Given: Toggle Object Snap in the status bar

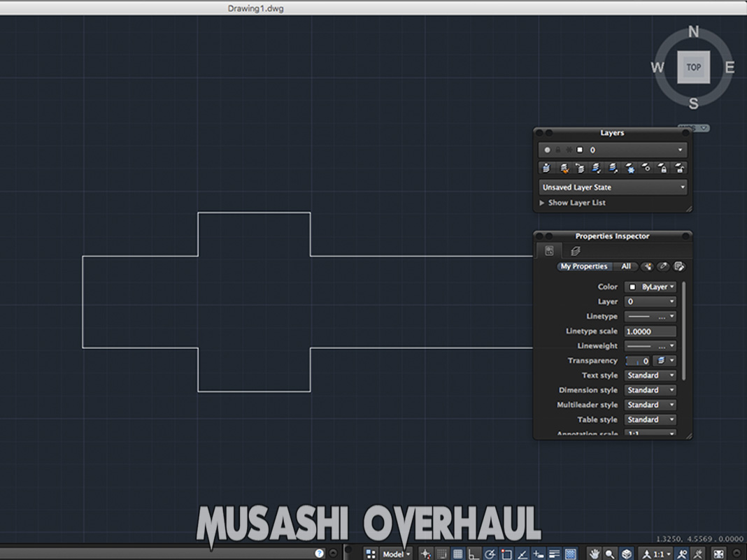Looking at the screenshot, I should 506,554.
